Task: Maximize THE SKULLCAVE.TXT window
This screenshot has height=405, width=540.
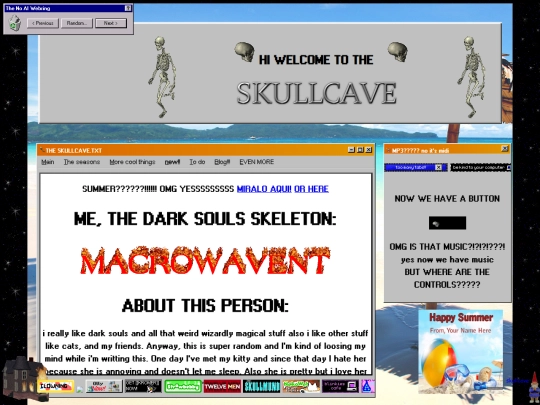Action: click(360, 150)
